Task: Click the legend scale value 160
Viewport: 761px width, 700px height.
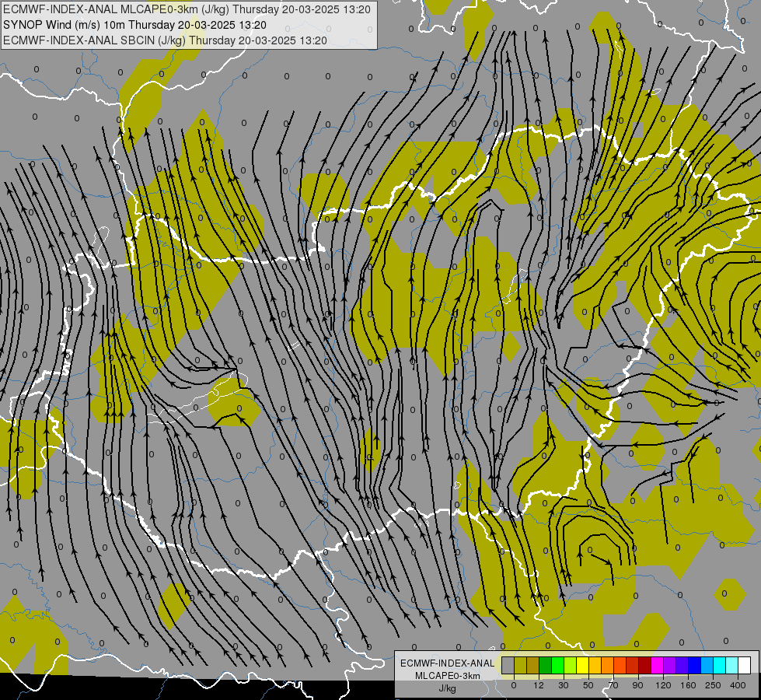Action: coord(688,685)
